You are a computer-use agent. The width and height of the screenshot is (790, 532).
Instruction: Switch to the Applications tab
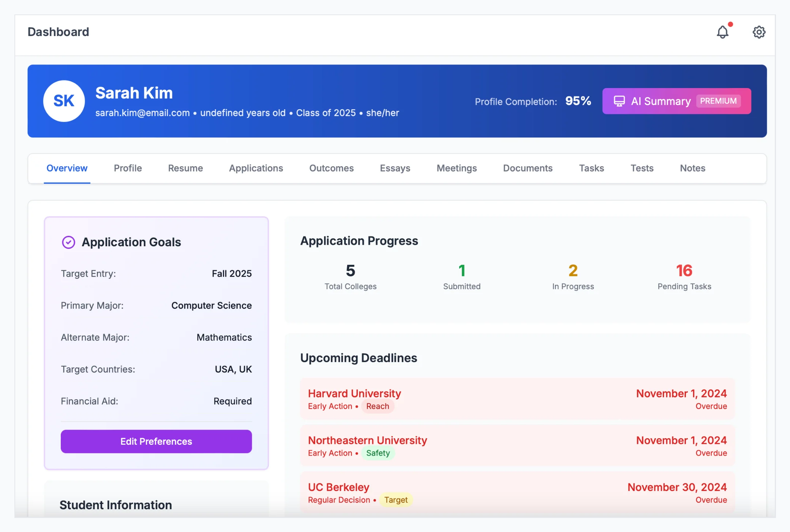coord(256,168)
